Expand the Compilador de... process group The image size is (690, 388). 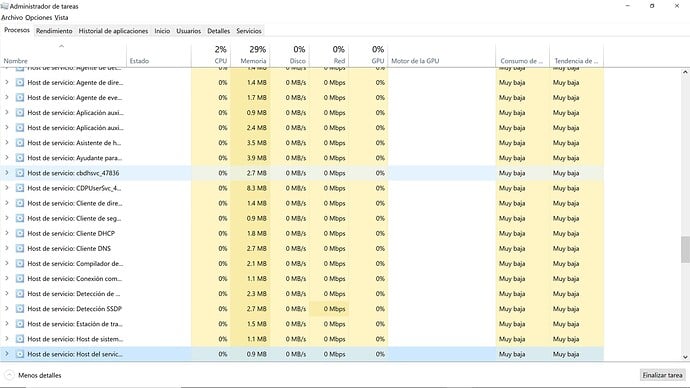[7, 264]
